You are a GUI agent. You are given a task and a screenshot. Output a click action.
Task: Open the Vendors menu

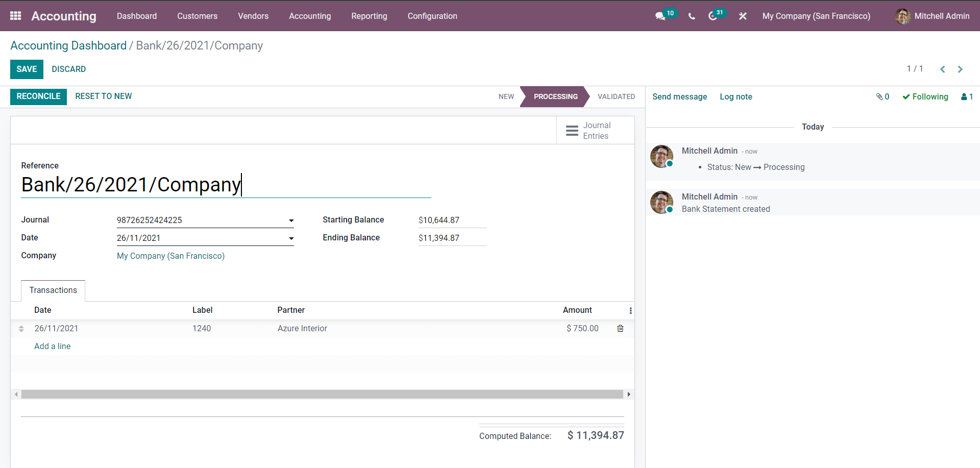[253, 16]
